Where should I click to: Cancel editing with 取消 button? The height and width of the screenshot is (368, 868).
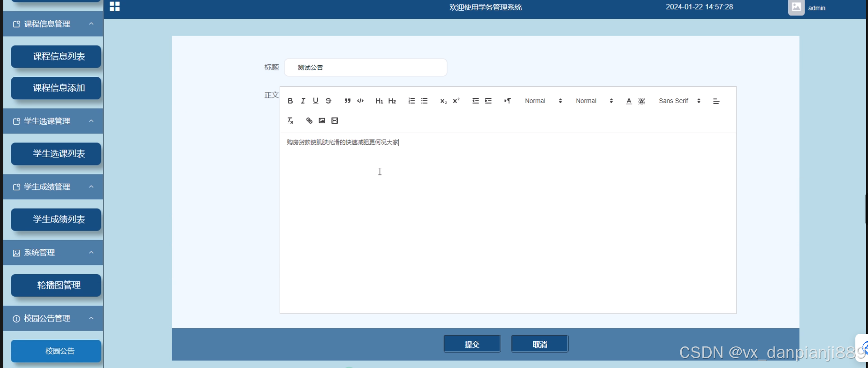(540, 344)
